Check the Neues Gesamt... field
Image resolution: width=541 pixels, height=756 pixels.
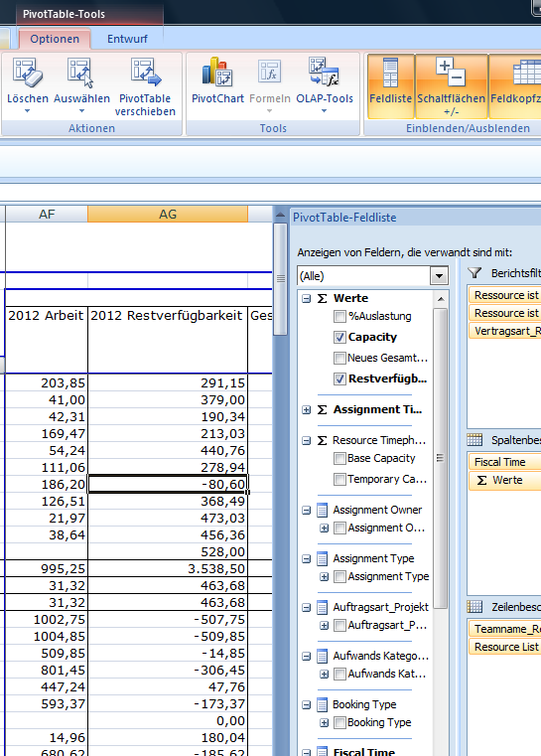pos(339,358)
